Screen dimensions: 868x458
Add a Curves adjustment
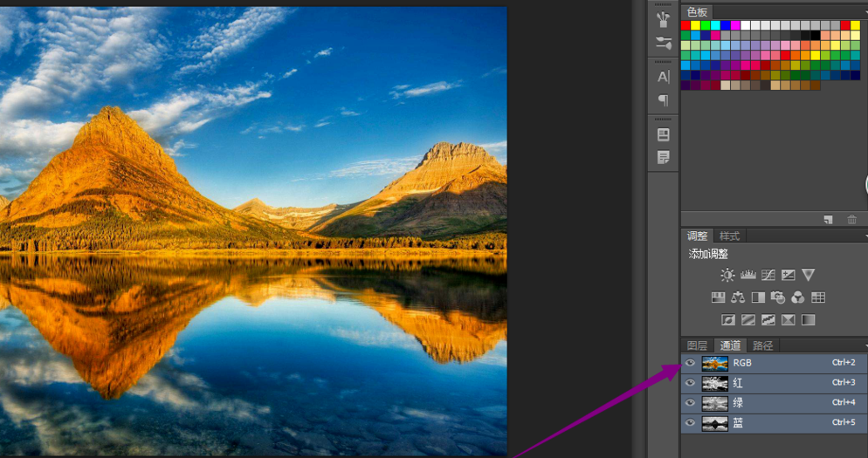click(768, 275)
